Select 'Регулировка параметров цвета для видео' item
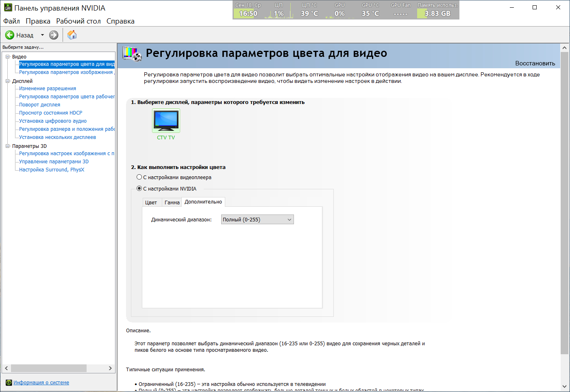This screenshot has height=392, width=570. (67, 64)
